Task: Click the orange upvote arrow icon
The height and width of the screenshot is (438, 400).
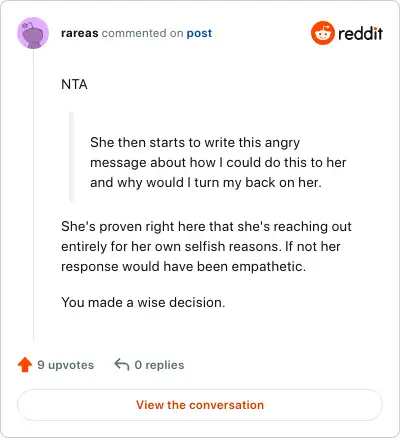Action: tap(25, 365)
